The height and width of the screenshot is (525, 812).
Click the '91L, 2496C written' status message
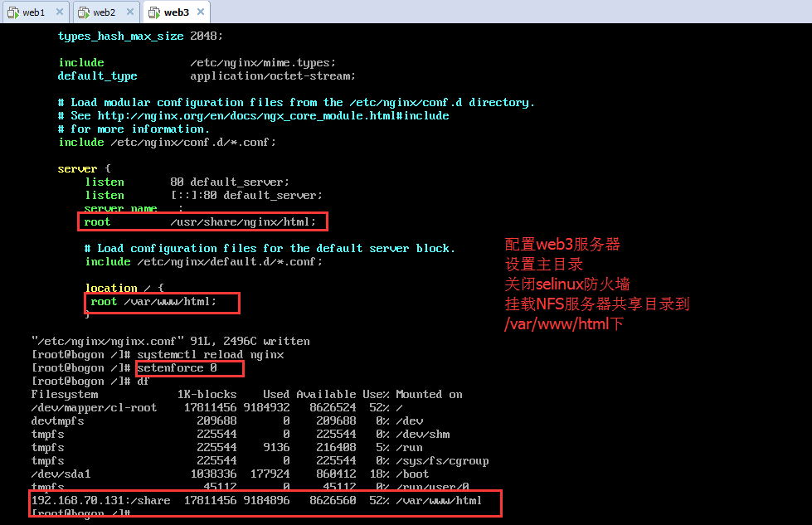tap(250, 342)
